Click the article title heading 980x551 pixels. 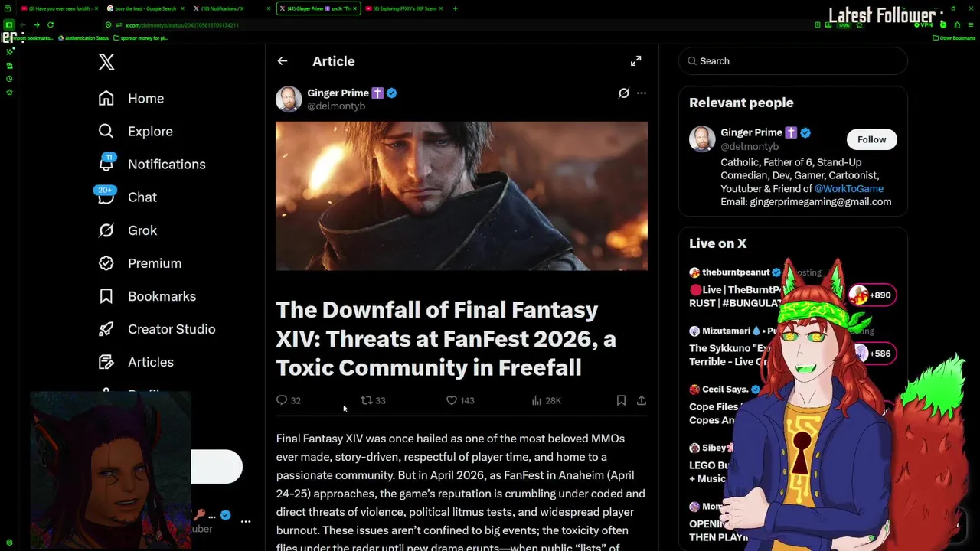[446, 339]
